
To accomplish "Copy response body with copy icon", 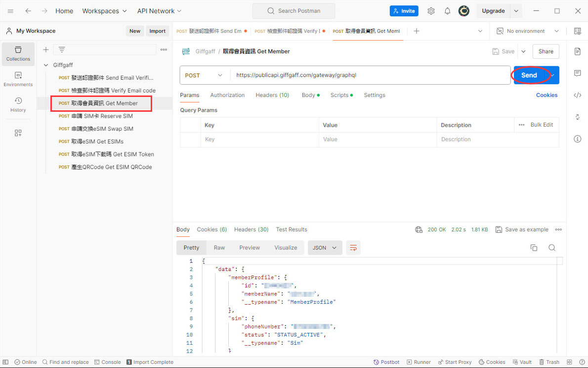I will click(534, 248).
